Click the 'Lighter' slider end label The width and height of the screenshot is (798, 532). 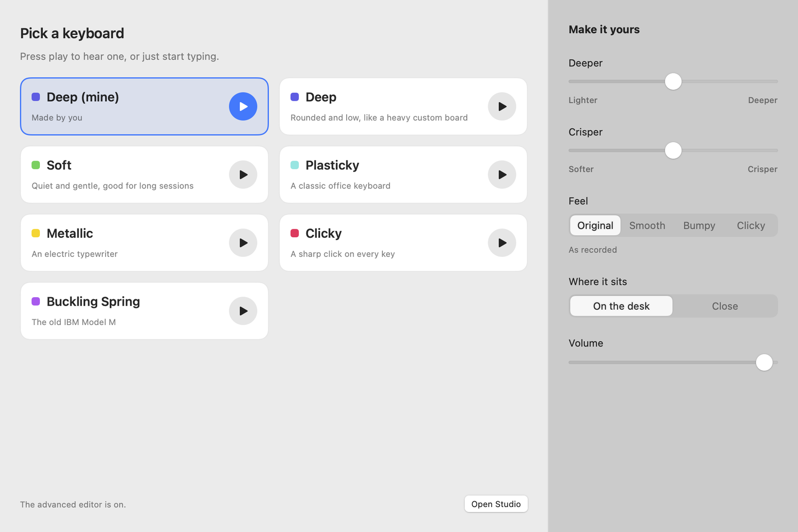point(583,100)
